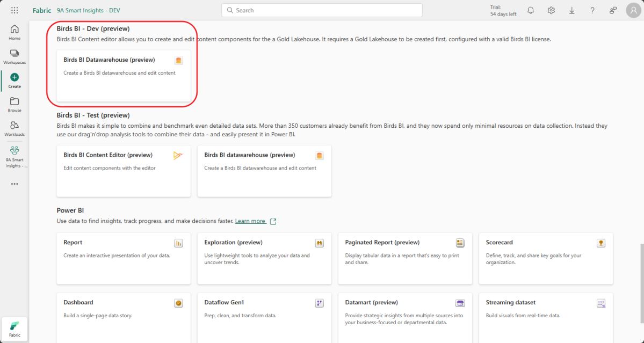Image resolution: width=644 pixels, height=343 pixels.
Task: Click the Birds BI - Dev (preview) heading
Action: tap(93, 29)
